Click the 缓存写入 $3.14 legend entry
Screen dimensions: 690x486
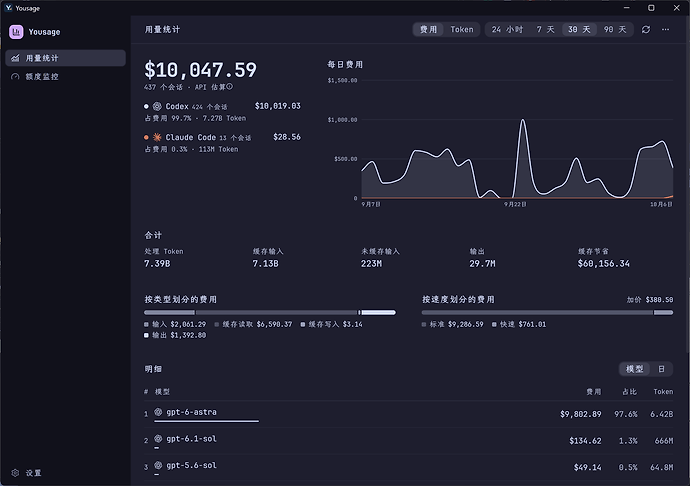(x=332, y=324)
